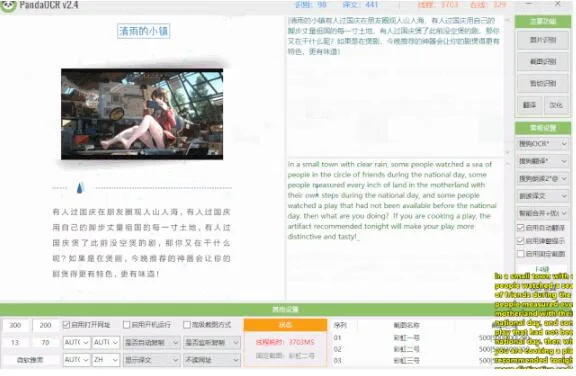The height and width of the screenshot is (376, 576).
Task: Click the 微软雅黑 font button
Action: 30,360
